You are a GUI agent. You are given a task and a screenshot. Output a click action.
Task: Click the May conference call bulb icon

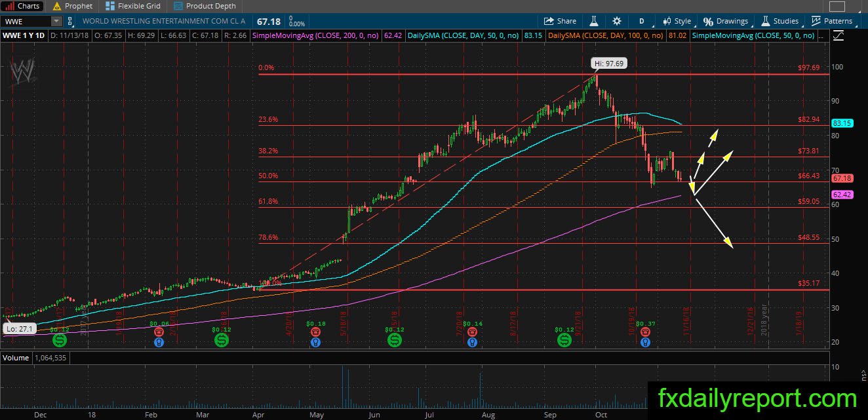[x=317, y=342]
